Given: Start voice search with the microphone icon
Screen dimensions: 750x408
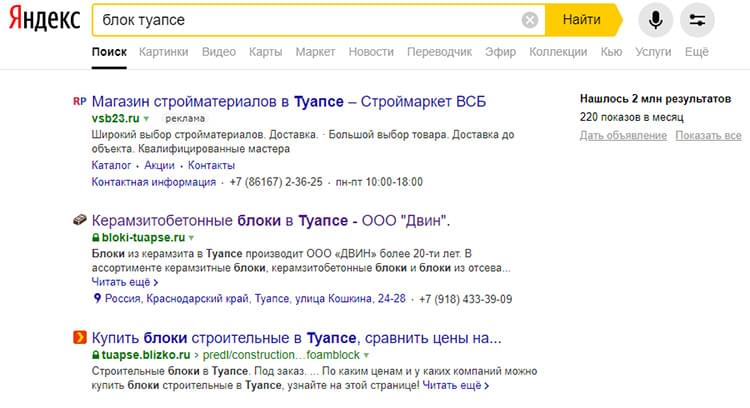Looking at the screenshot, I should pos(655,20).
